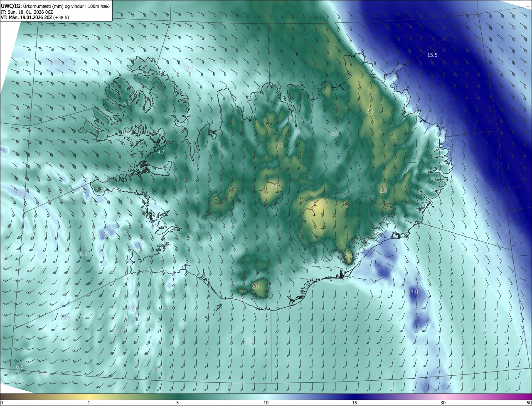Viewport: 532px width, 406px height.
Task: Click the 15.5 precipitation value
Action: click(x=432, y=55)
